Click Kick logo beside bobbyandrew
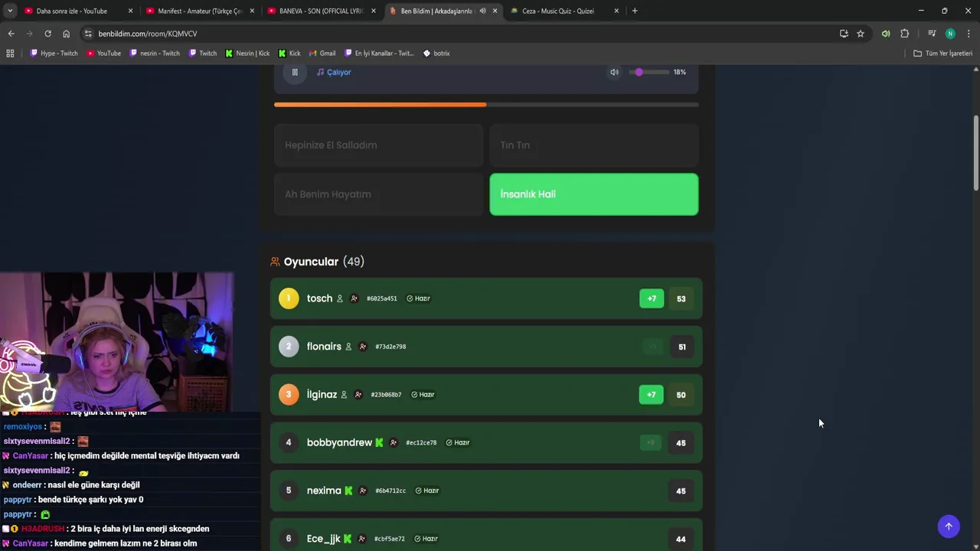 coord(379,442)
